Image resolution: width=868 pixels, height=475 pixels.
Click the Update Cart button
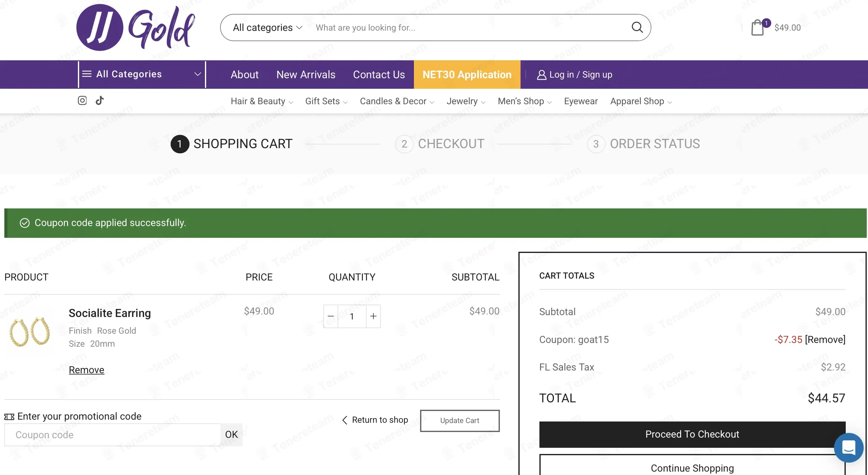click(460, 420)
